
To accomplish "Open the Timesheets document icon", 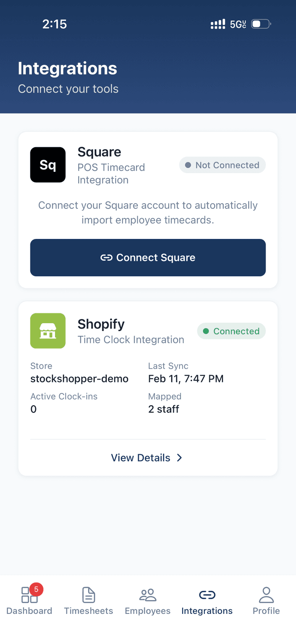I will click(88, 595).
